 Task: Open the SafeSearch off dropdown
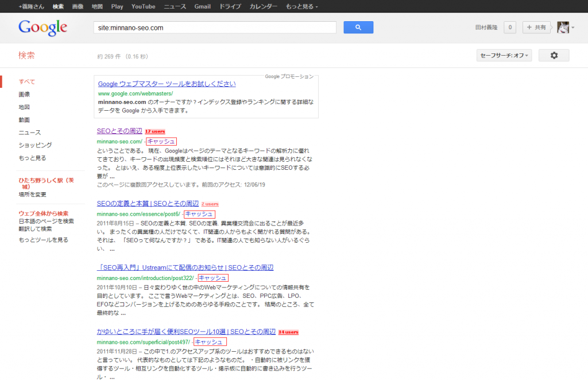click(504, 56)
